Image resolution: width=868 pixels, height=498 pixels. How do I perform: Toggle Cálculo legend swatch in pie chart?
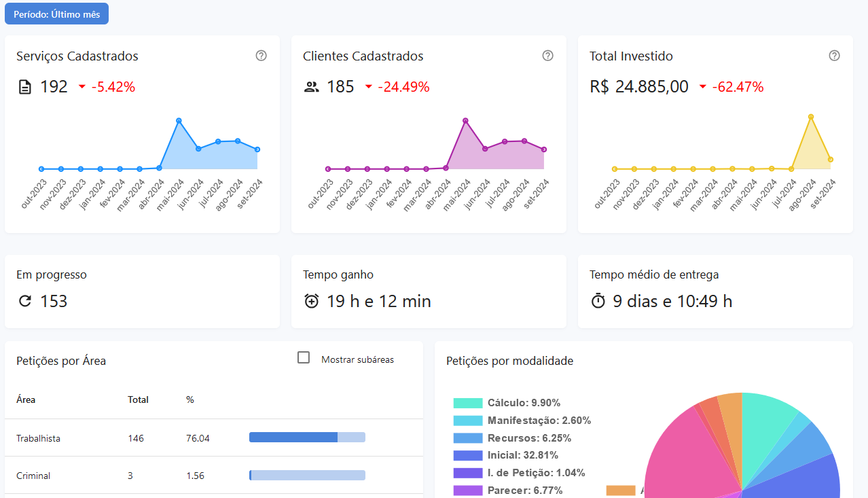[468, 403]
